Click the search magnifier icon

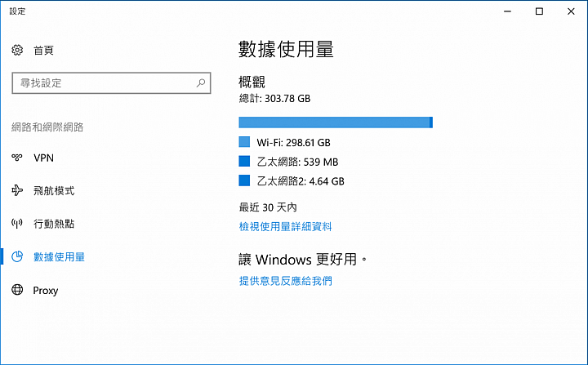click(x=201, y=82)
